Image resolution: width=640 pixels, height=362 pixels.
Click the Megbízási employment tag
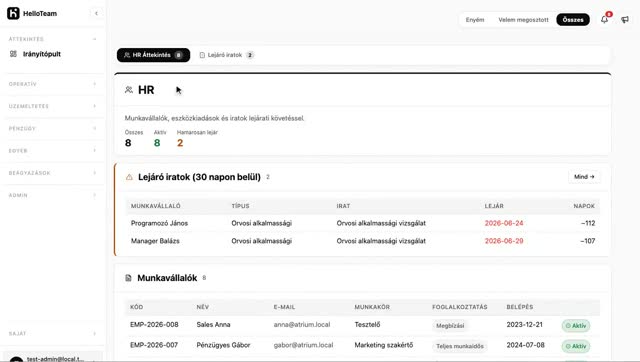click(x=450, y=326)
